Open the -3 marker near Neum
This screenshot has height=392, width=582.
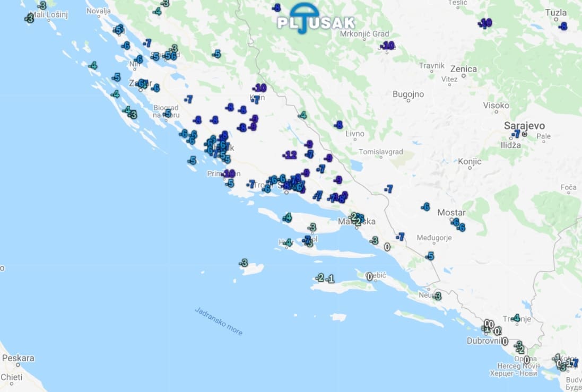point(437,296)
